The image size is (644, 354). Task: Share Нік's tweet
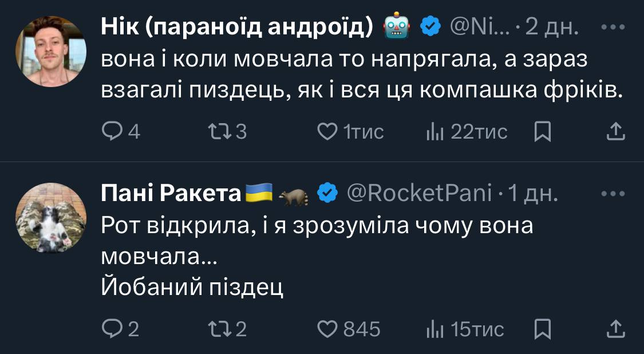tap(615, 132)
